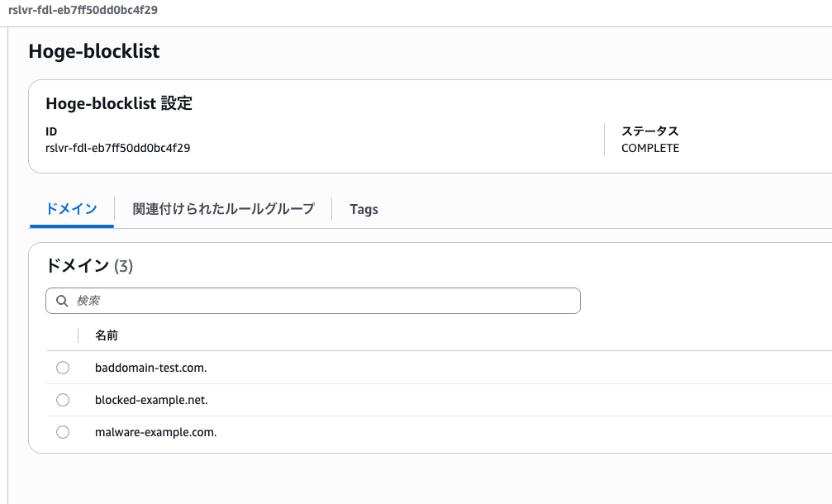
Task: Focus the 検索 domain search field
Action: [313, 301]
